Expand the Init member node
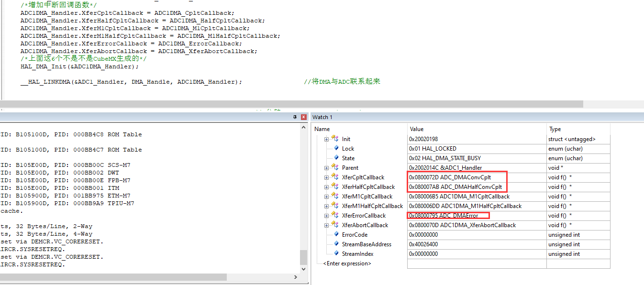Image resolution: width=644 pixels, height=285 pixels. tap(326, 139)
